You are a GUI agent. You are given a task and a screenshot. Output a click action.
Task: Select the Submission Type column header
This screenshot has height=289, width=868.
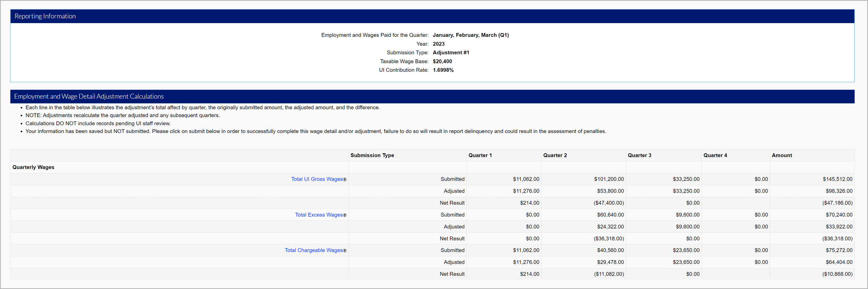click(x=372, y=155)
